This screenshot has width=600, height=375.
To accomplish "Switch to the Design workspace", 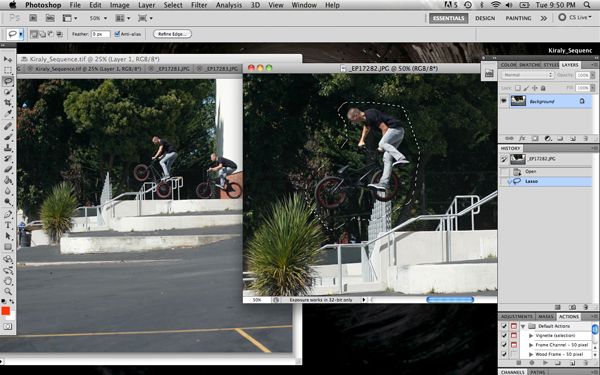I will tap(485, 18).
